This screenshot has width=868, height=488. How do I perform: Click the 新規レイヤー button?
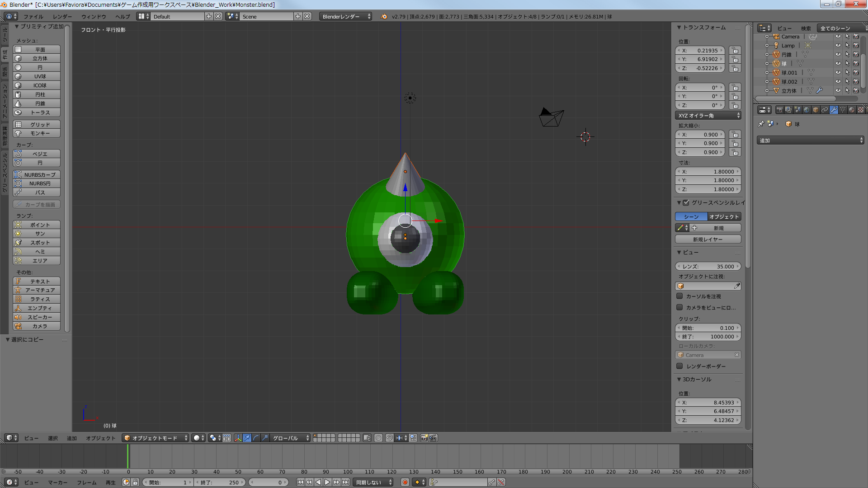(x=708, y=239)
